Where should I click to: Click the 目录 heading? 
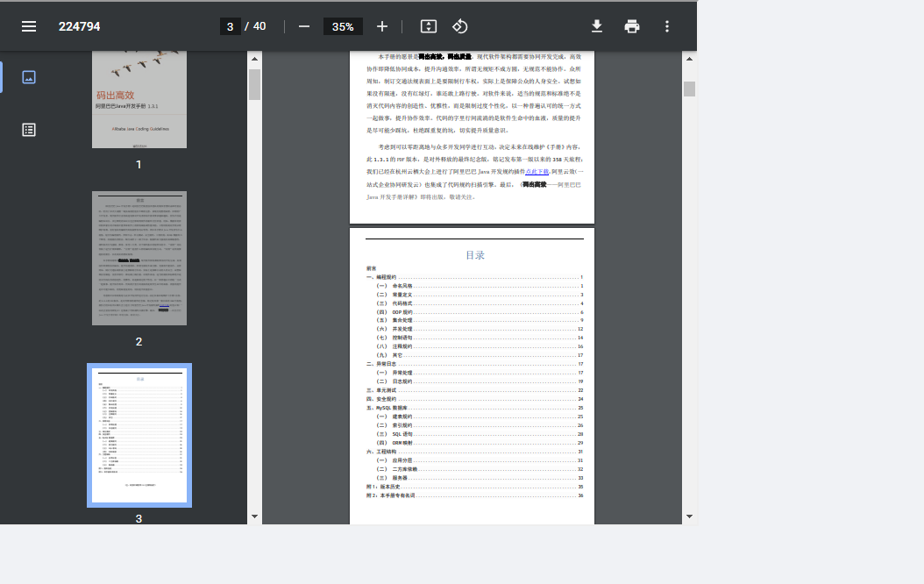(x=475, y=255)
